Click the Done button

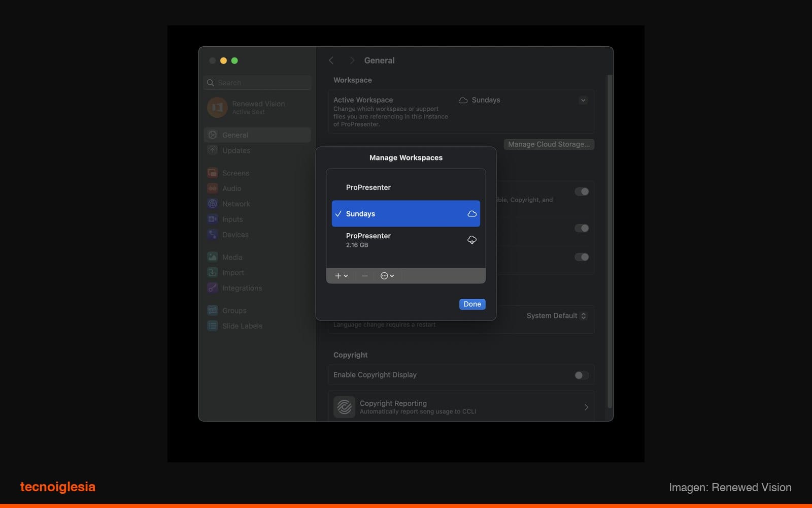(472, 304)
